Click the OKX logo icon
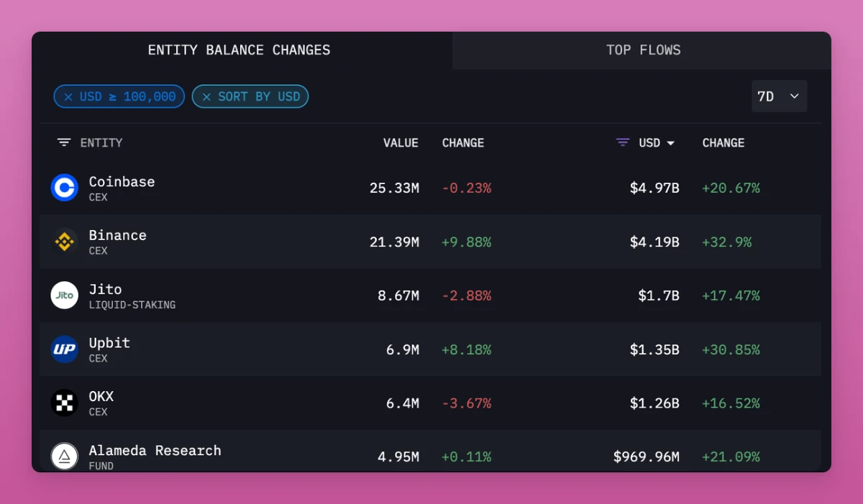Viewport: 863px width, 504px height. [x=64, y=403]
